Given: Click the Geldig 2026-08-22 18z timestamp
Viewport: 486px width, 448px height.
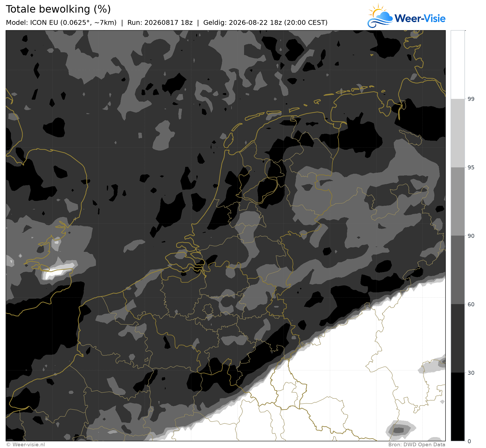Looking at the screenshot, I should pyautogui.click(x=265, y=23).
